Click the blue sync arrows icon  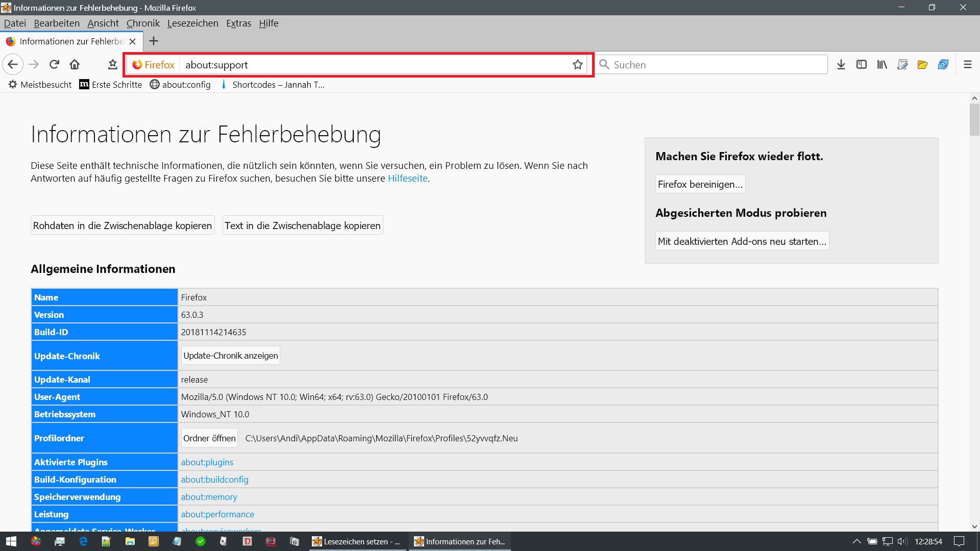tap(943, 65)
